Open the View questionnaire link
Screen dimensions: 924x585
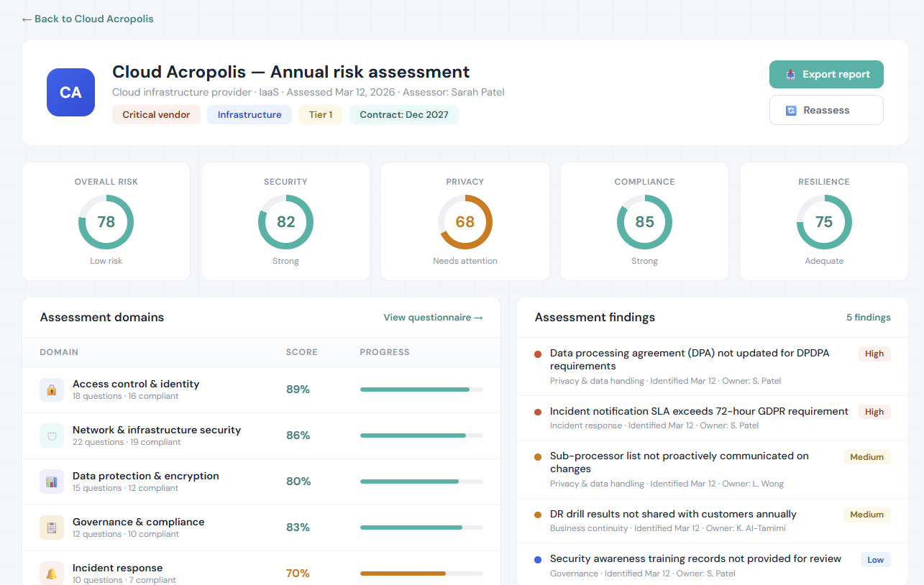tap(433, 317)
